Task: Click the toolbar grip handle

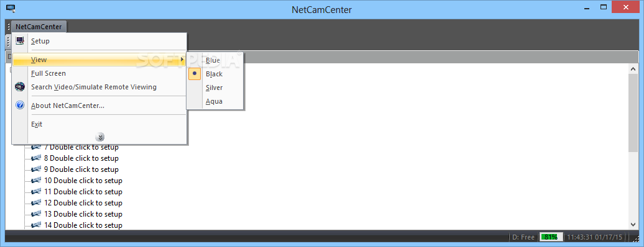Action: (x=8, y=41)
